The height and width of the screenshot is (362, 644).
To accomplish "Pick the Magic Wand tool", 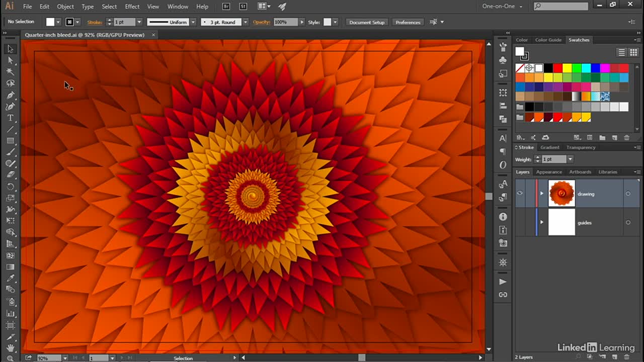I will 10,72.
